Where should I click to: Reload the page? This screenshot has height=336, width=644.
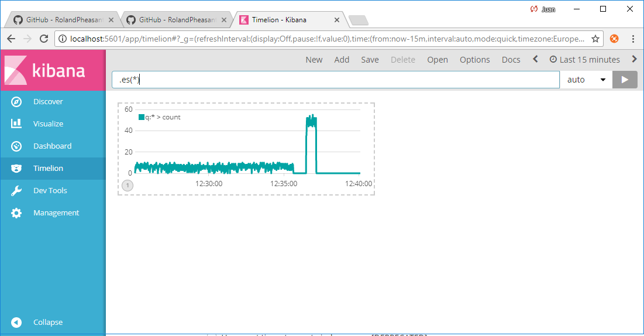point(44,39)
